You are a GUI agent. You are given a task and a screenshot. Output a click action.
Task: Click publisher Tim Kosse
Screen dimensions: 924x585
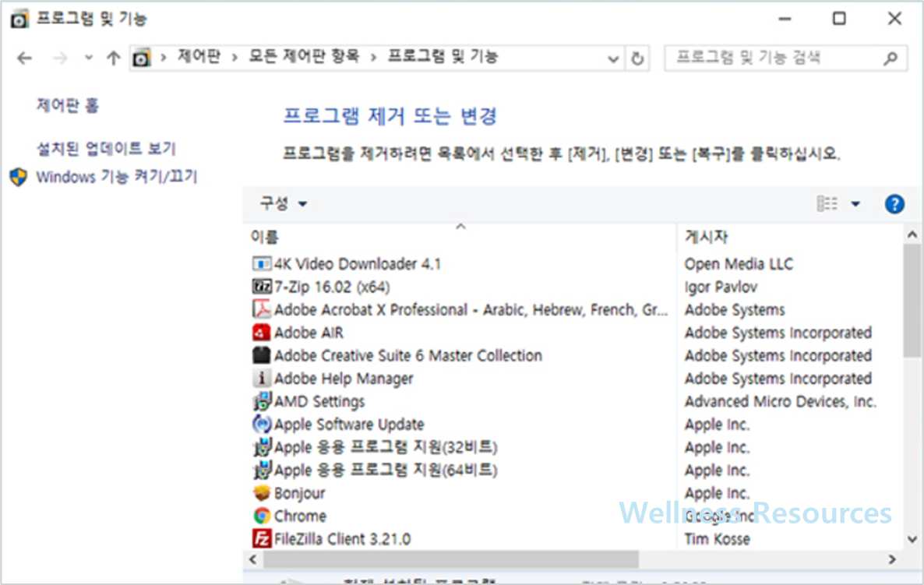(718, 538)
